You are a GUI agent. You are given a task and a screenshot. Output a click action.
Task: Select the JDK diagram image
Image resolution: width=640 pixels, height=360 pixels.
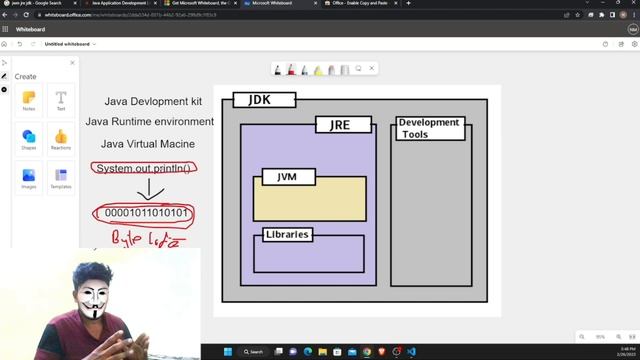coord(357,201)
